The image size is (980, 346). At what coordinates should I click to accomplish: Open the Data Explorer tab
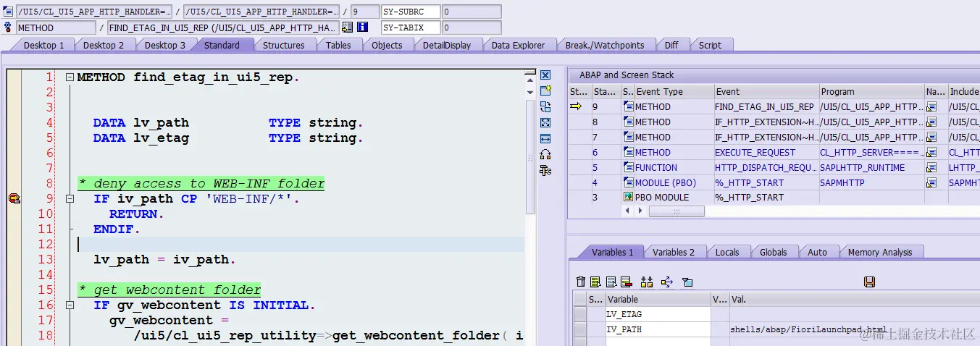(x=518, y=45)
